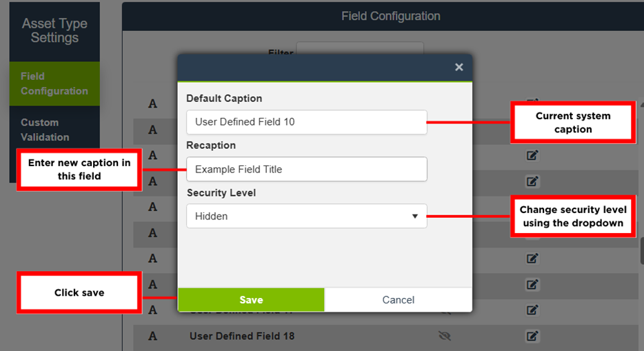Screen dimensions: 644x351
Task: Click edit icon two rows above User Defined Field 18
Action: click(532, 284)
